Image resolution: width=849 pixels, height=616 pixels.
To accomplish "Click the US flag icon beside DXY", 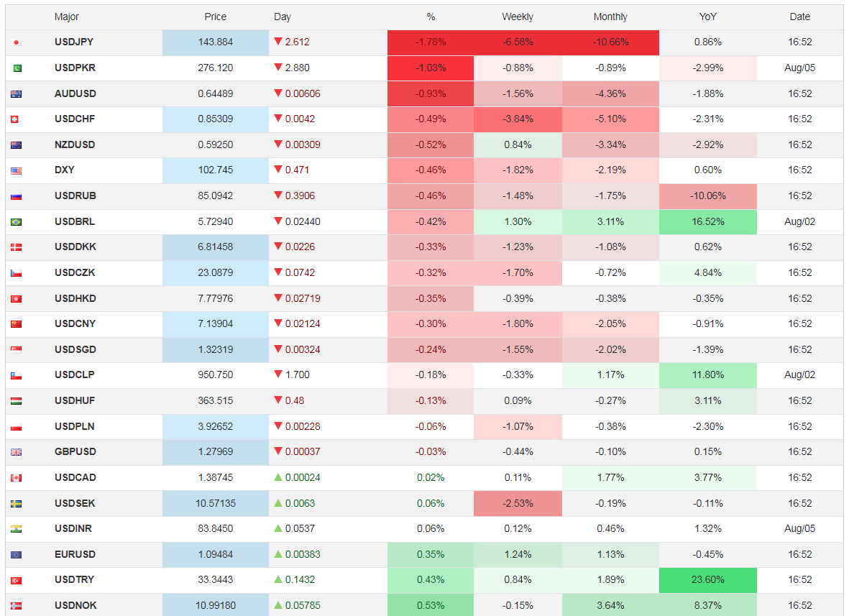I will [17, 171].
